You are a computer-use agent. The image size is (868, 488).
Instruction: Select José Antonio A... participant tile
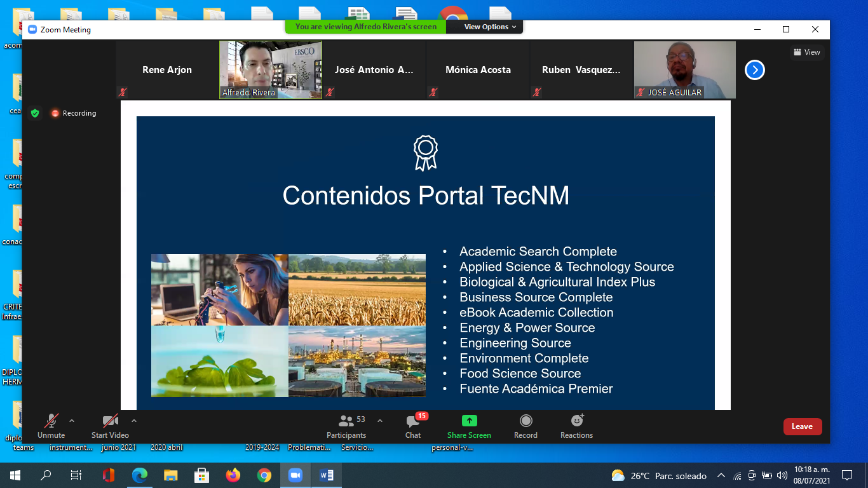coord(374,70)
